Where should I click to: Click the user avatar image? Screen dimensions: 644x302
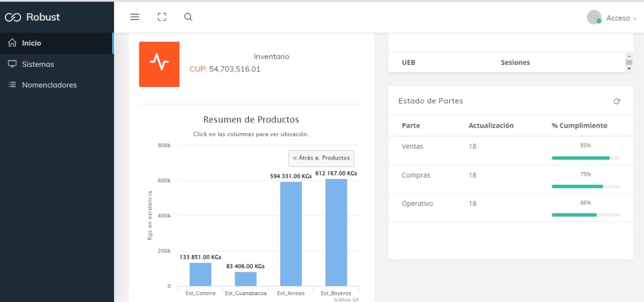594,17
